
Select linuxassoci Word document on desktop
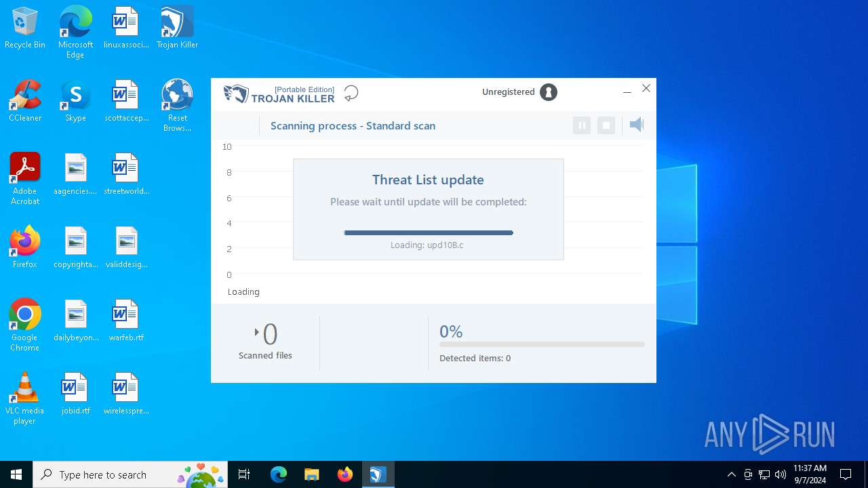(x=126, y=28)
